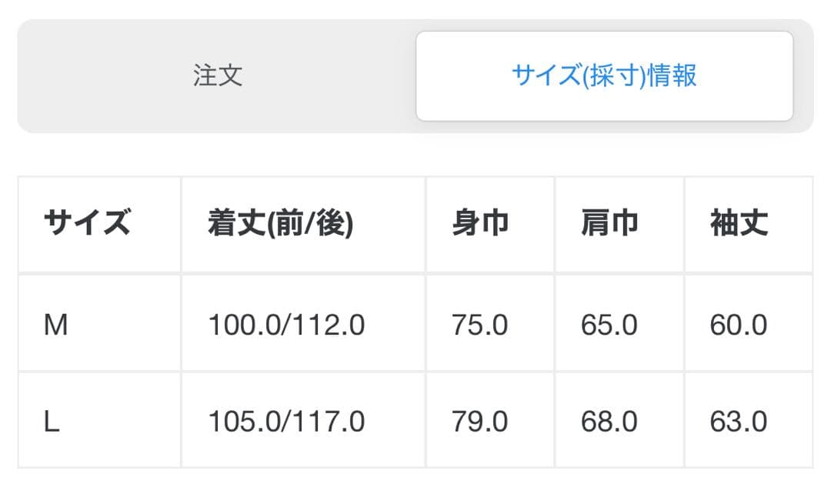Click the 75.0 body width value
This screenshot has height=504, width=831.
480,325
